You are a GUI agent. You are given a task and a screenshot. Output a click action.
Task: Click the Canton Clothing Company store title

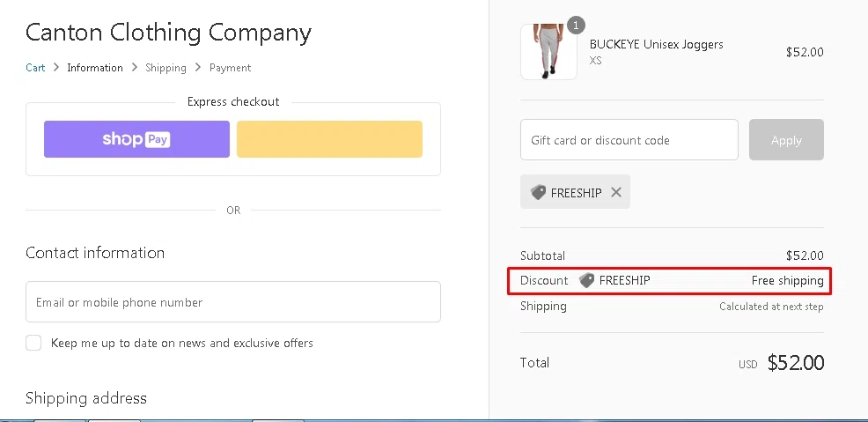(x=168, y=32)
